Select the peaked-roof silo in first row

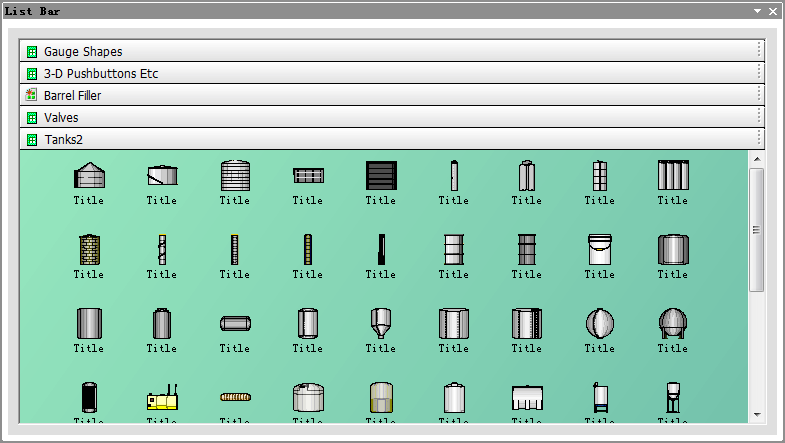88,175
